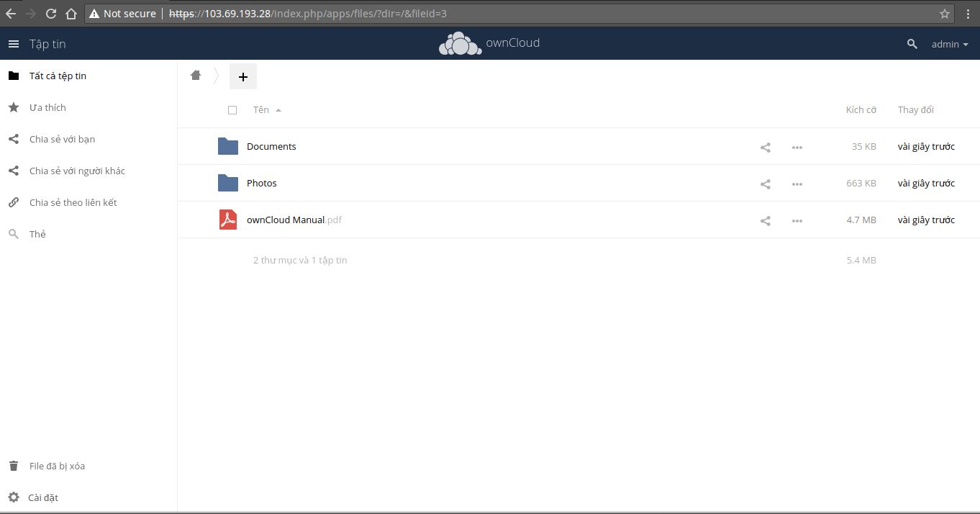The width and height of the screenshot is (980, 514).
Task: Open Photos folder name
Action: point(262,183)
